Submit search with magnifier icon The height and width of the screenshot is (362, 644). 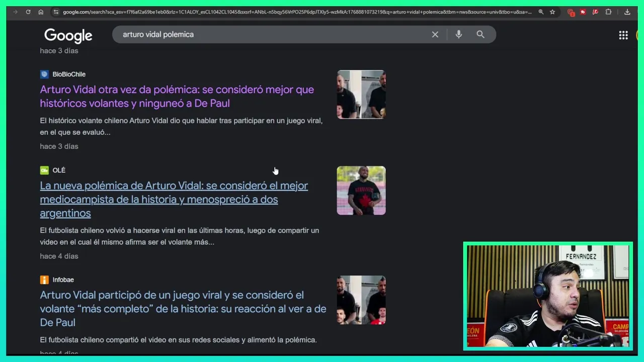coord(480,34)
